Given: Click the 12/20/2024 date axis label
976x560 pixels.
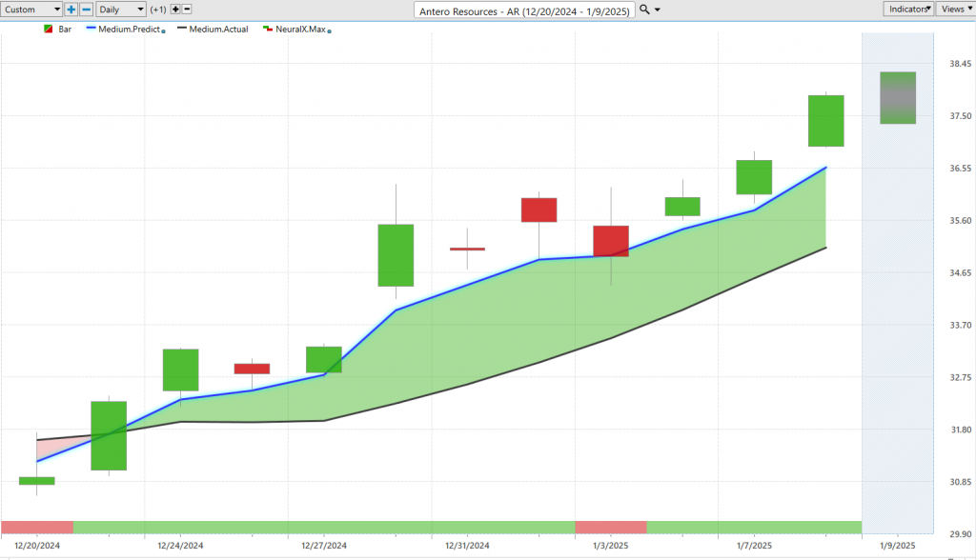Looking at the screenshot, I should point(37,546).
